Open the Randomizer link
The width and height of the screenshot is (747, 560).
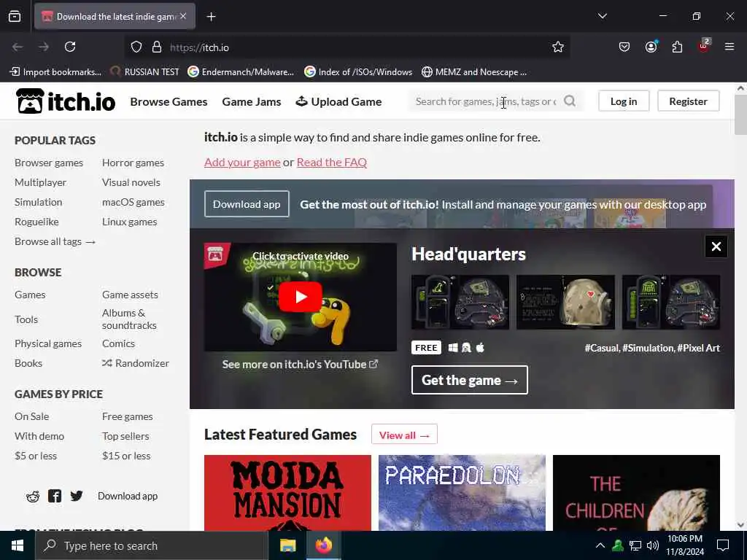(x=135, y=363)
